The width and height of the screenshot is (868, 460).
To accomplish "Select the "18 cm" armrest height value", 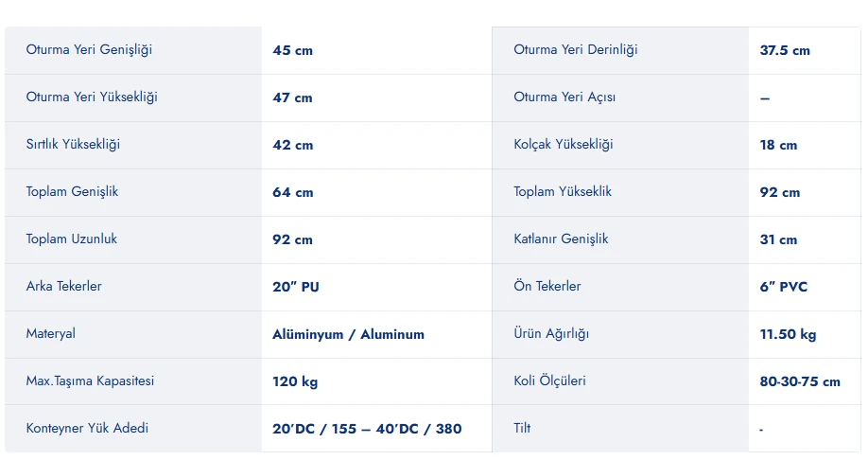I will [x=778, y=145].
